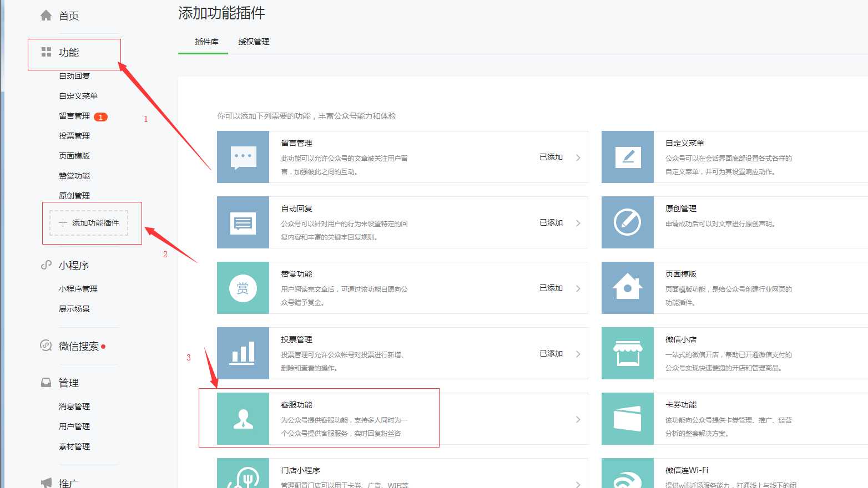868x488 pixels.
Task: Open 展示场景 sidebar link
Action: [74, 309]
